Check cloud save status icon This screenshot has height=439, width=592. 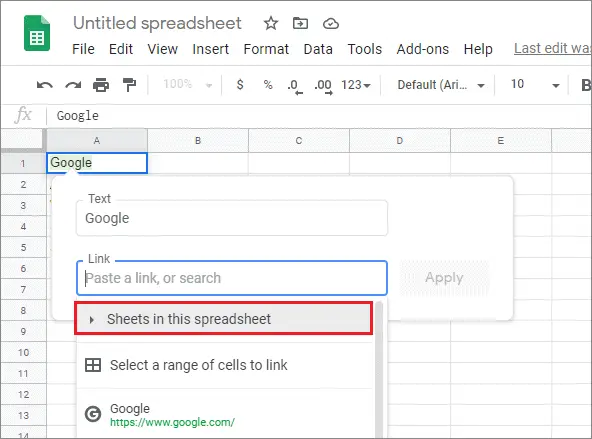pos(331,24)
